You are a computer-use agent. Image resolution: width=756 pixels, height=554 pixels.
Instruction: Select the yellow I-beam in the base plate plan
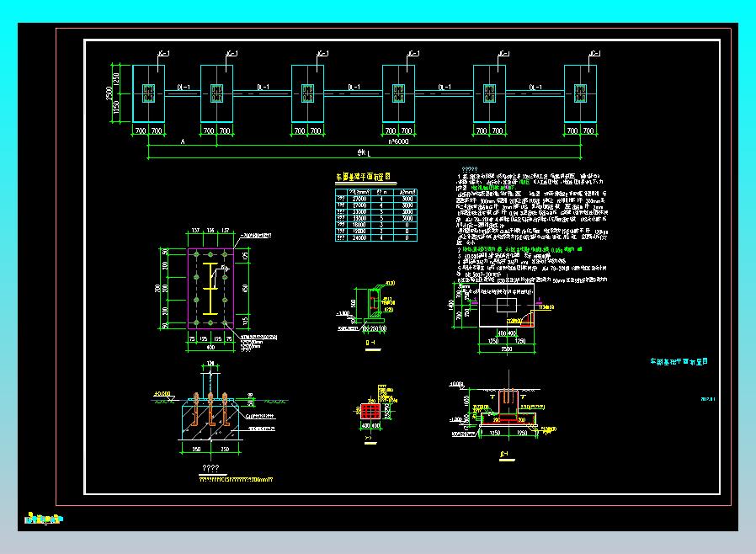(x=210, y=289)
